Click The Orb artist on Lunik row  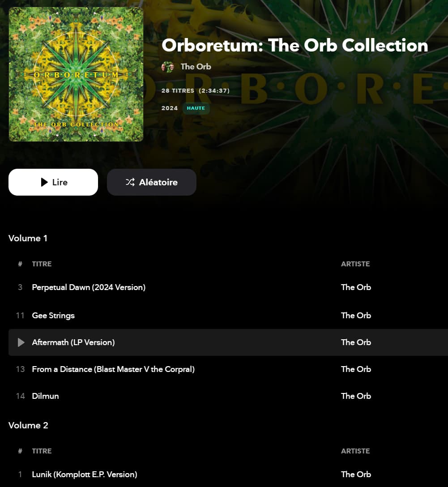click(x=356, y=474)
